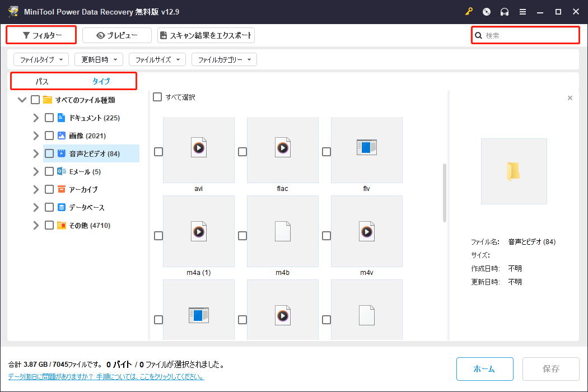Click the yellow folder icon for すべてのファイル種類
588x392 pixels.
48,100
